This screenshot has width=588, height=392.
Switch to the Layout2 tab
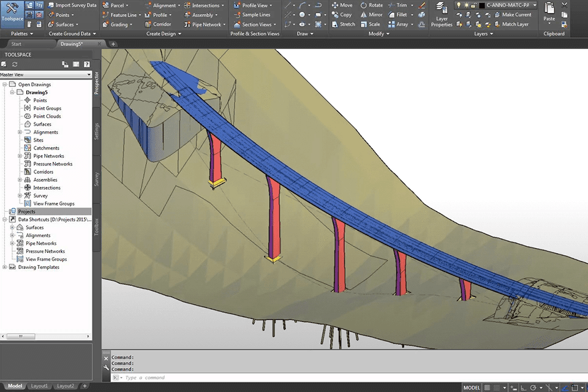pos(66,386)
